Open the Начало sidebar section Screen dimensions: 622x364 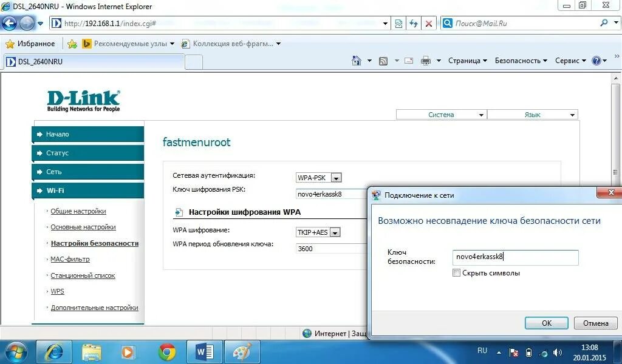(87, 134)
